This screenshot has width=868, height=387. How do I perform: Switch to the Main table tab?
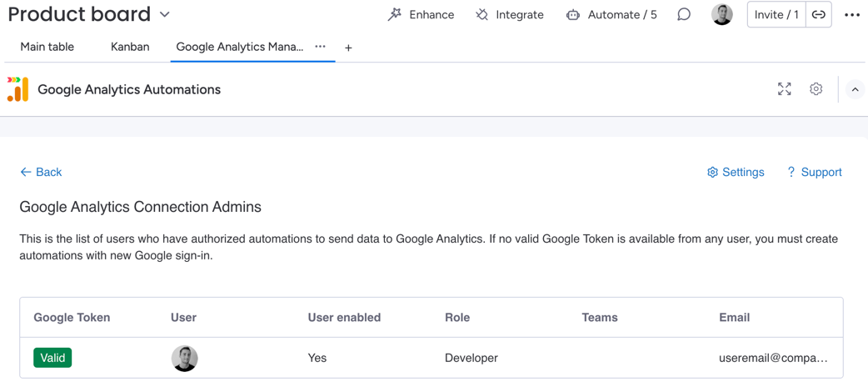pyautogui.click(x=47, y=48)
